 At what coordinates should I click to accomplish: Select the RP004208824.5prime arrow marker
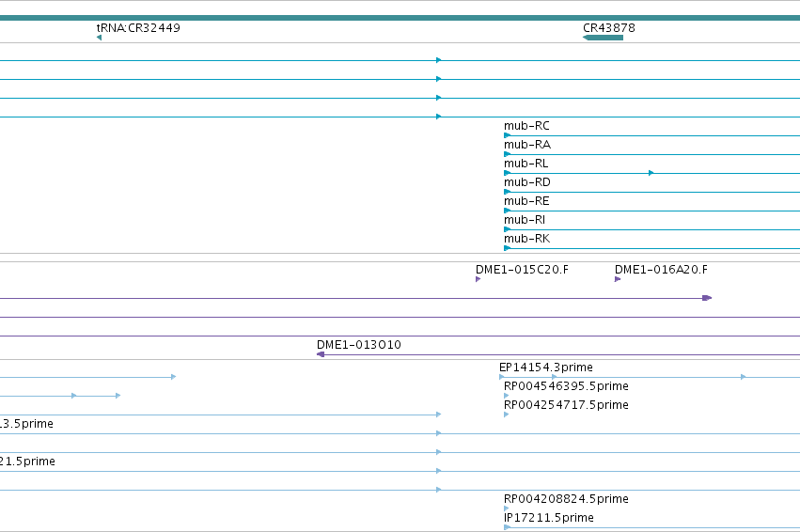coord(507,509)
